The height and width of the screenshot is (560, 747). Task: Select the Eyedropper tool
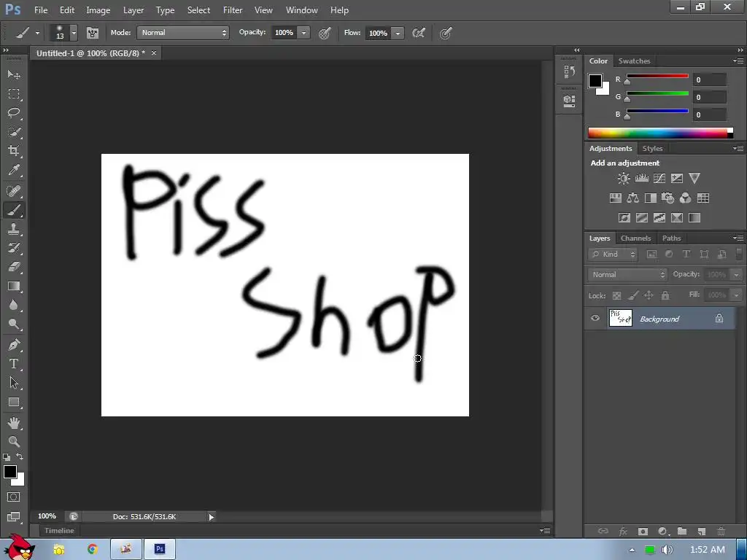pos(14,170)
